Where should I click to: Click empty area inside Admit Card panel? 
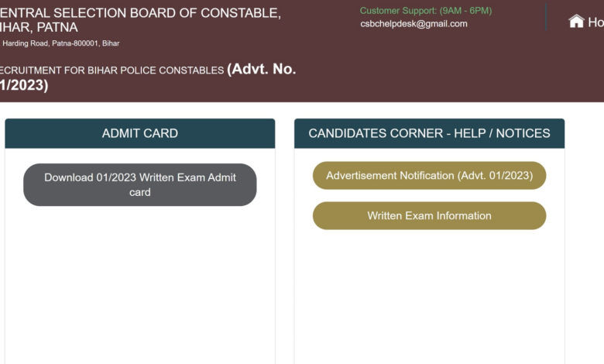[140, 285]
